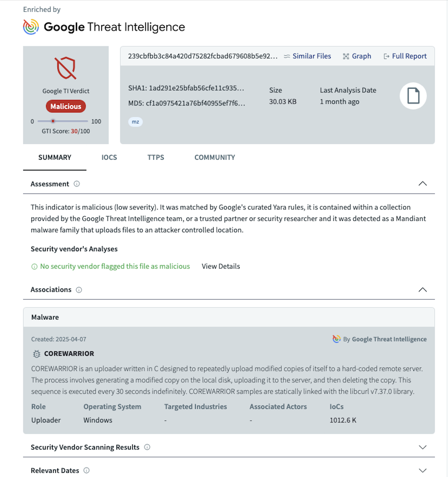Click the Google Threat Intelligence logo icon
The image size is (448, 477).
point(31,27)
